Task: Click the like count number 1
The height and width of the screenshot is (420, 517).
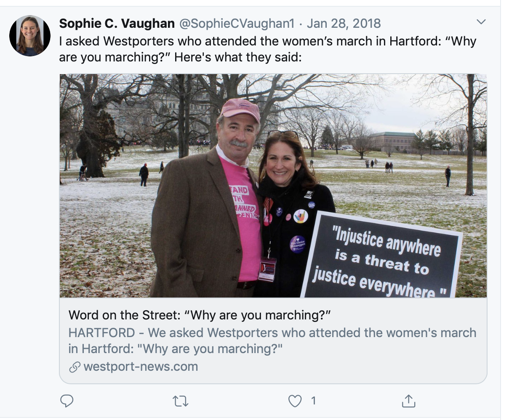Action: pos(313,401)
